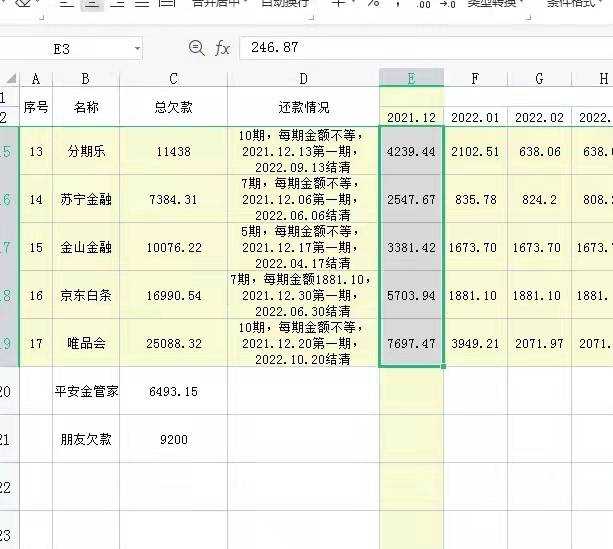613x549 pixels.
Task: Open the number format dialog launcher
Action: point(529,17)
